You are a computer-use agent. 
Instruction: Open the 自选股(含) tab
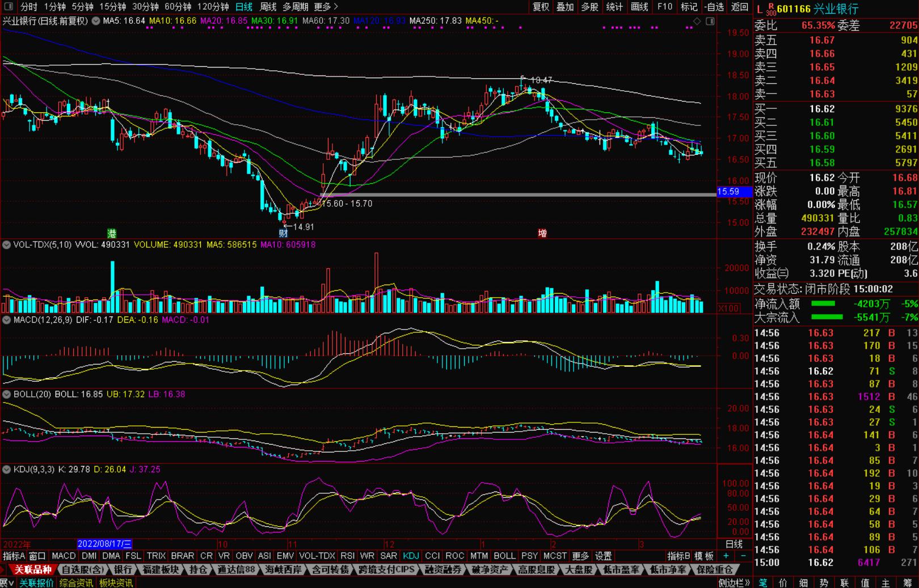tap(83, 570)
